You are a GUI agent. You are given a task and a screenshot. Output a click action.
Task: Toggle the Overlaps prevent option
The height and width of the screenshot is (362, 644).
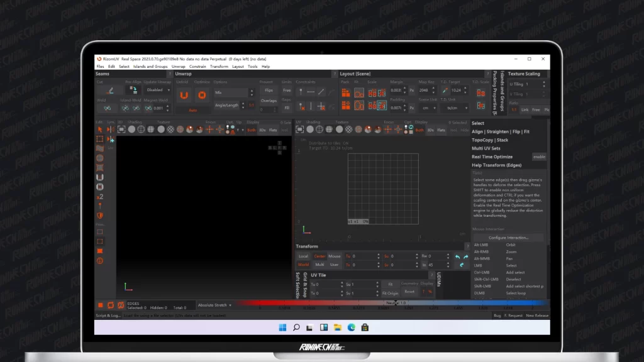coord(269,101)
